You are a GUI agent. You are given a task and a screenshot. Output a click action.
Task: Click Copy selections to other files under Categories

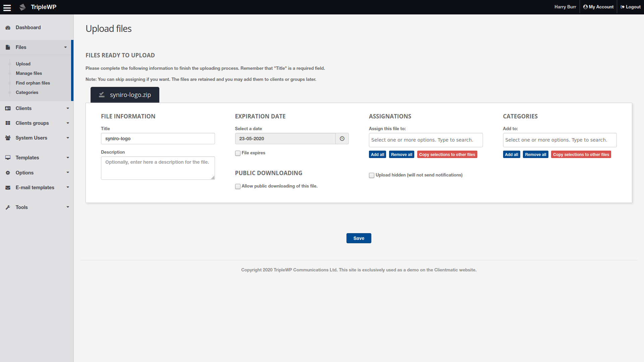pyautogui.click(x=581, y=154)
